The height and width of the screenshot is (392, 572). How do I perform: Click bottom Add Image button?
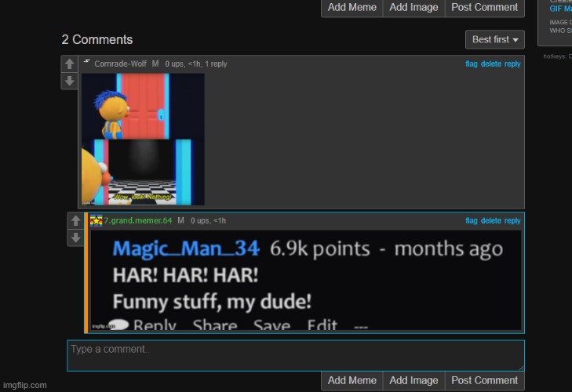click(414, 381)
